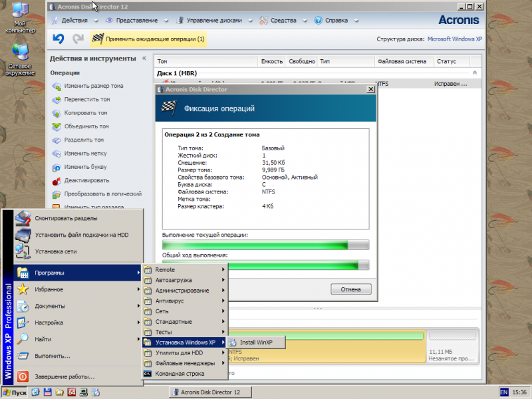Open the Представление menu
This screenshot has height=399, width=532.
click(136, 21)
